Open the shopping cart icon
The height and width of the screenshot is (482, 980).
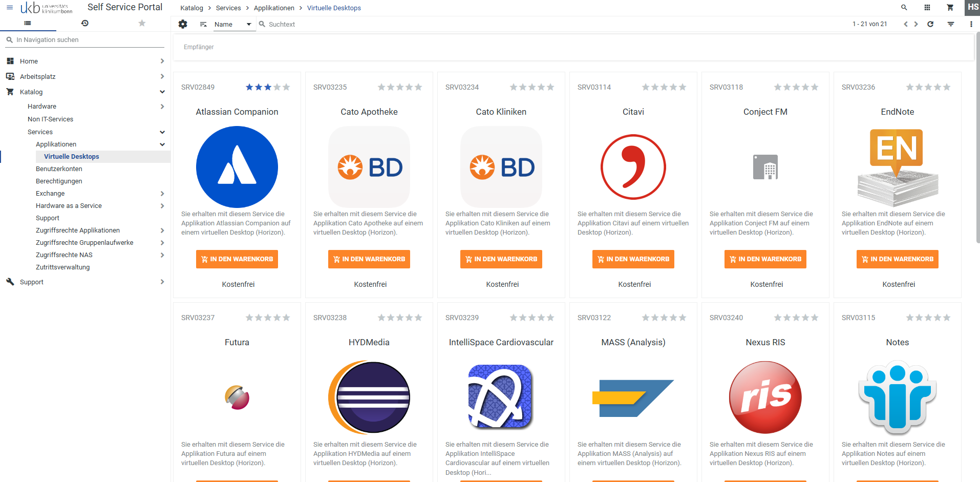coord(950,8)
